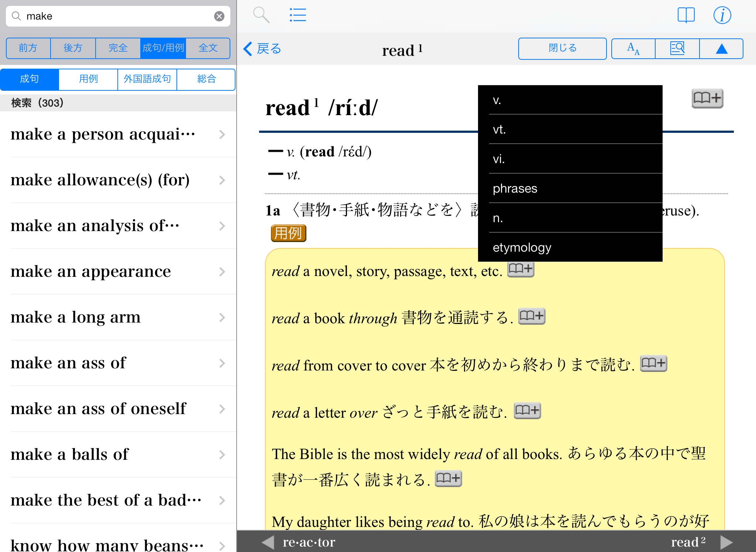Select the 前方 search mode
Screen dimensions: 756x552
[28, 48]
